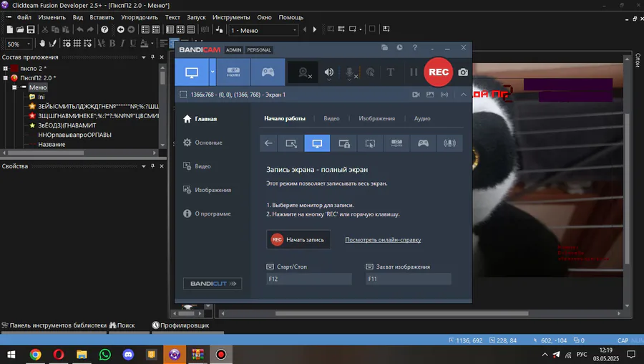Go to next frame arrow beside frame selector
The image size is (644, 364).
coord(315,29)
